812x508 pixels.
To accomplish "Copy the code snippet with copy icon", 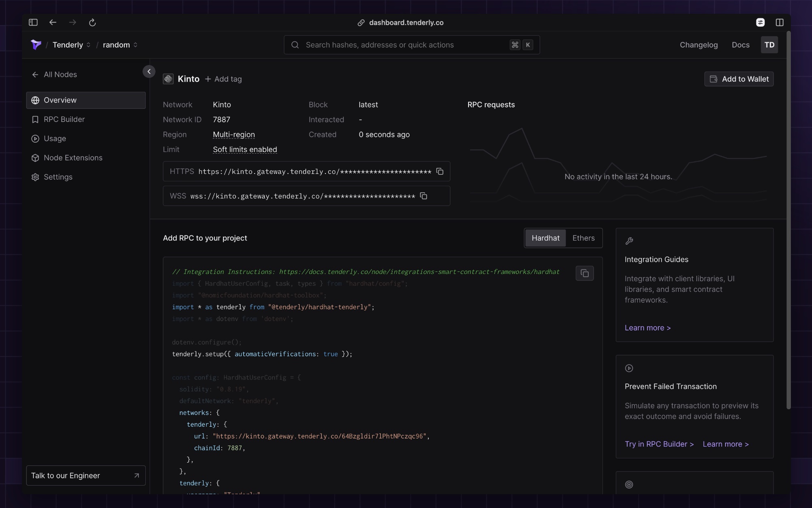I will 585,273.
